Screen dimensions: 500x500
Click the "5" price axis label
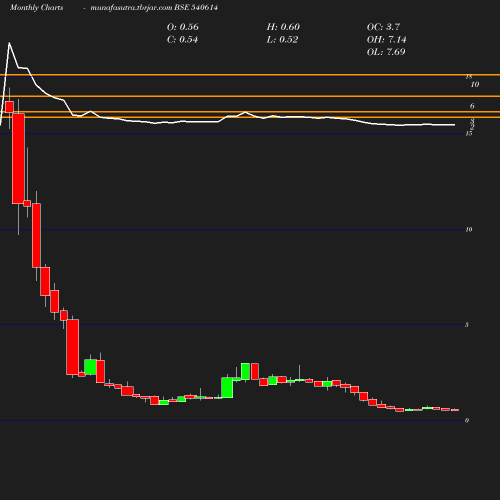(x=467, y=325)
